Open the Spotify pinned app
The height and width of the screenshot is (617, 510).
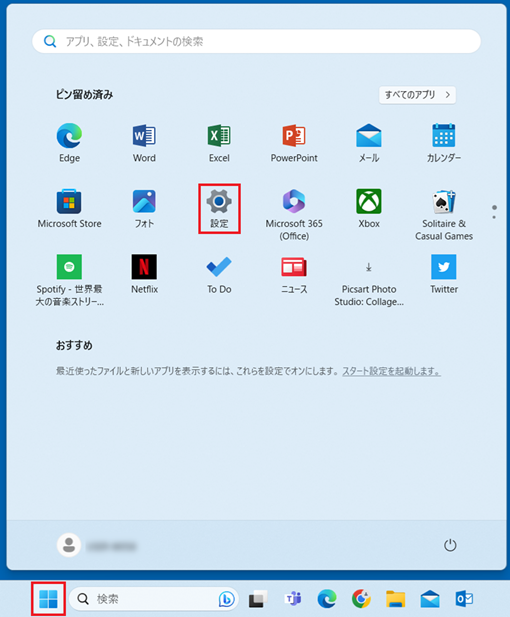(69, 280)
